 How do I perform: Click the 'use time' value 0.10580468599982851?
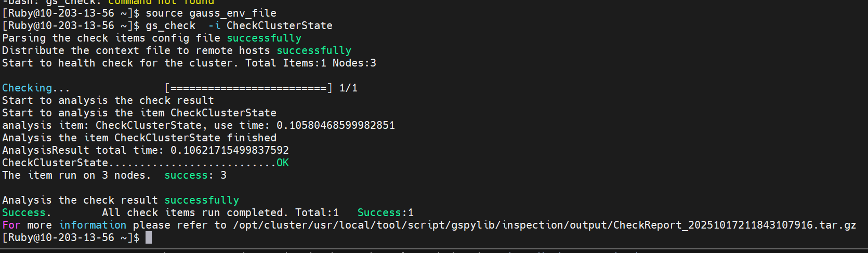tap(336, 126)
